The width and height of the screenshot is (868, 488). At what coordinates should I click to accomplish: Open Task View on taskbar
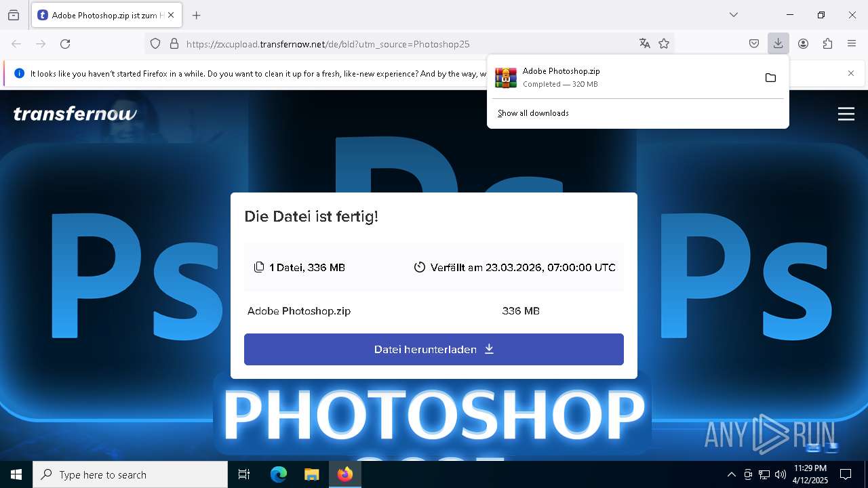[244, 474]
